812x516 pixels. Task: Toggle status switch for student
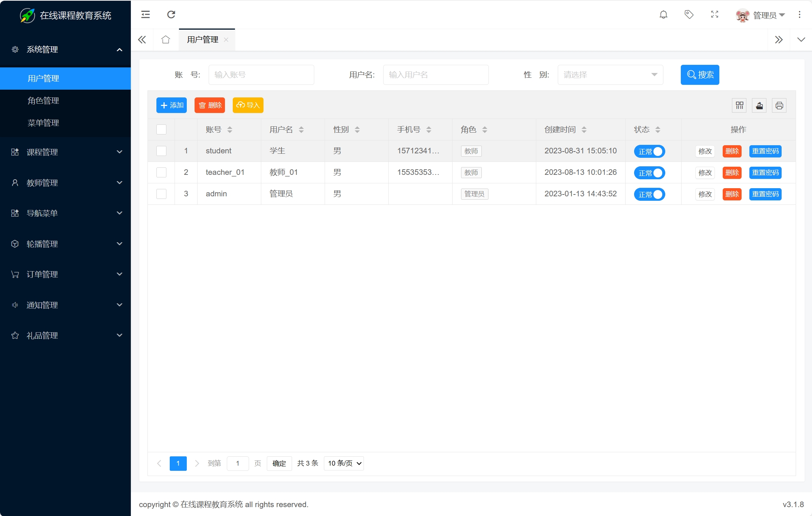(x=649, y=152)
